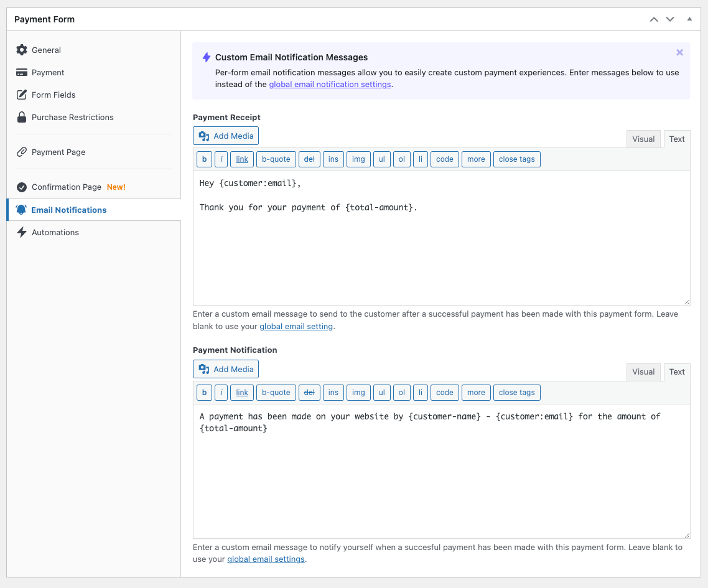This screenshot has height=588, width=708.
Task: Open Purchase Restrictions lock icon
Action: [22, 117]
